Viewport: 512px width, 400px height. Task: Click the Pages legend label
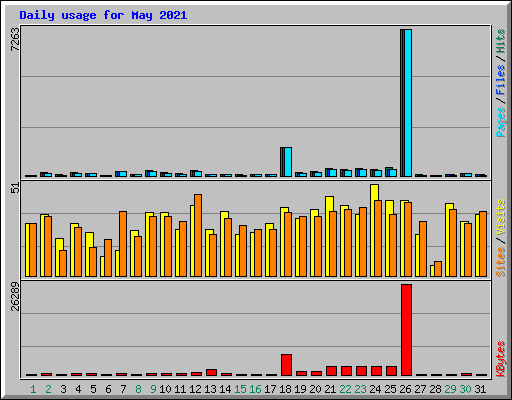tap(500, 122)
